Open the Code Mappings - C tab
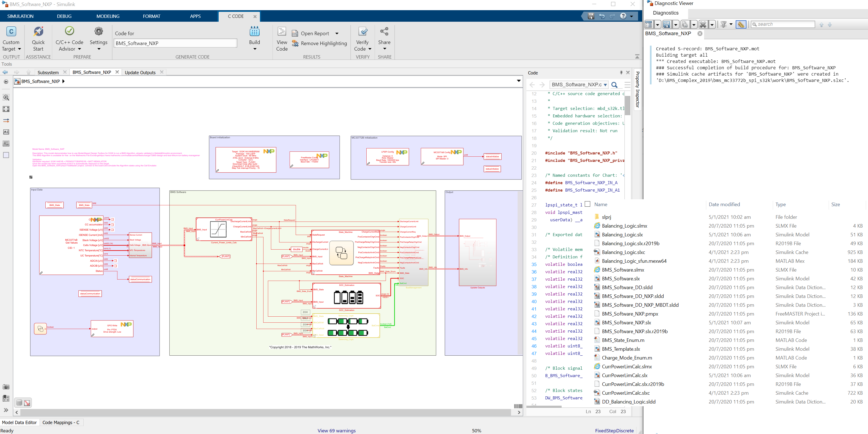This screenshot has width=868, height=434. coord(61,422)
